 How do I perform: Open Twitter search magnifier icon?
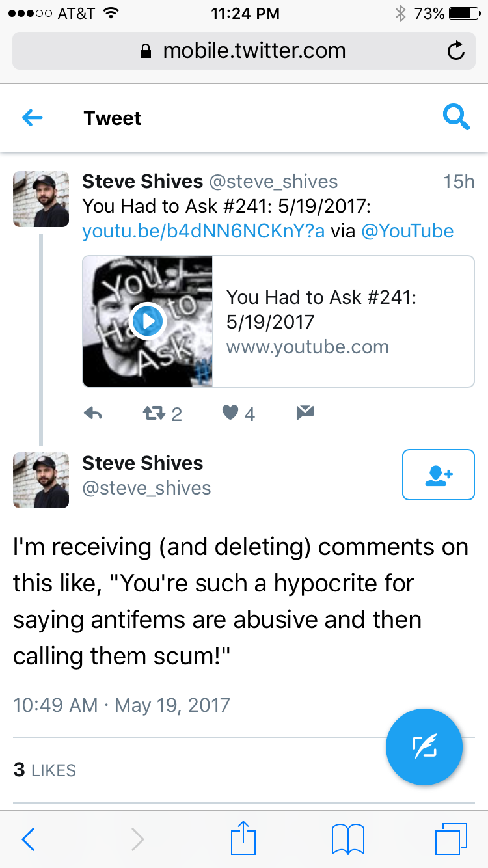455,117
